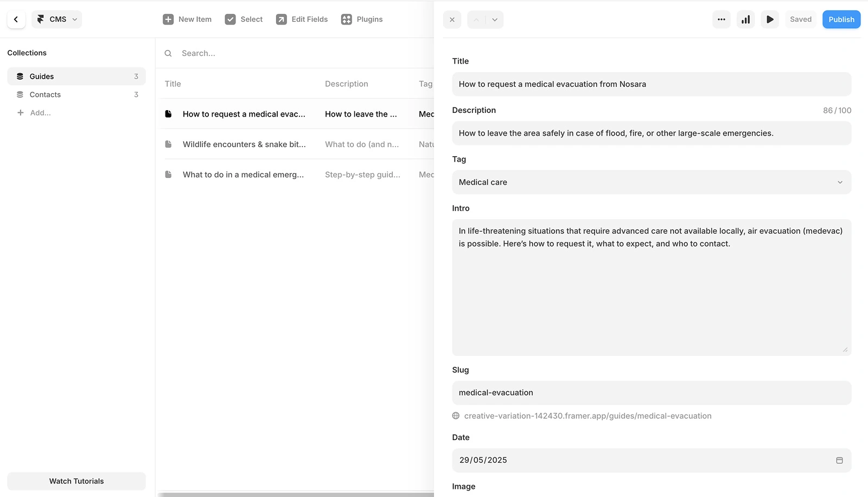Open the three-dots more options menu

[x=721, y=20]
